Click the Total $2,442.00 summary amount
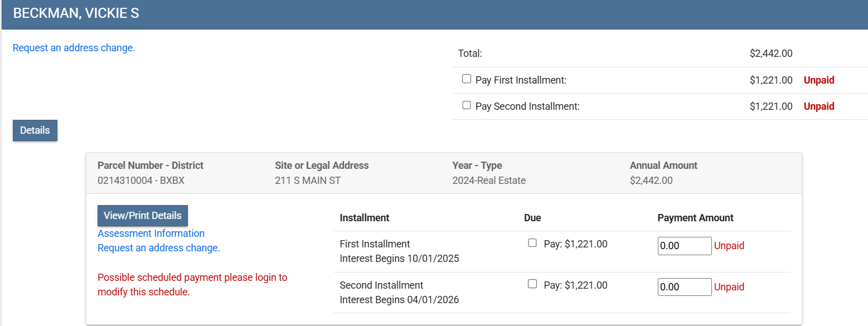 [771, 53]
